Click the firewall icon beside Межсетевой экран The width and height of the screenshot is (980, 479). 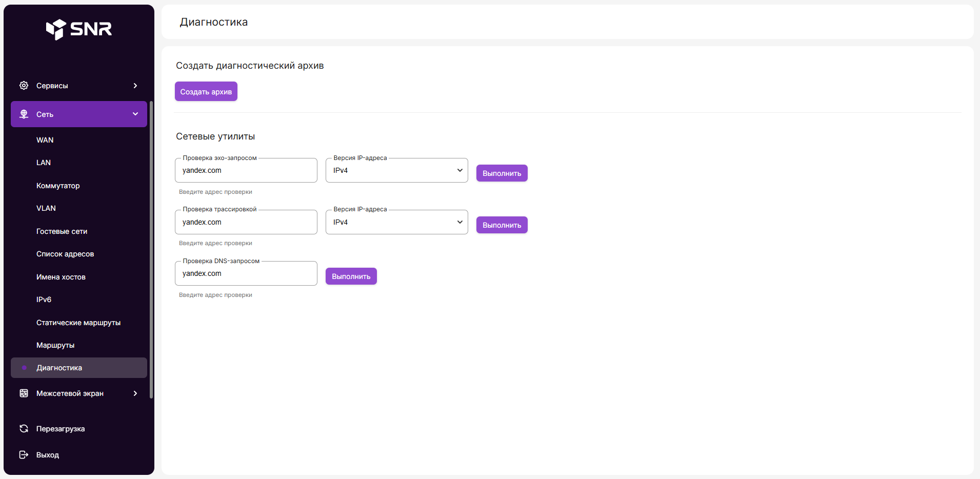[x=24, y=393]
